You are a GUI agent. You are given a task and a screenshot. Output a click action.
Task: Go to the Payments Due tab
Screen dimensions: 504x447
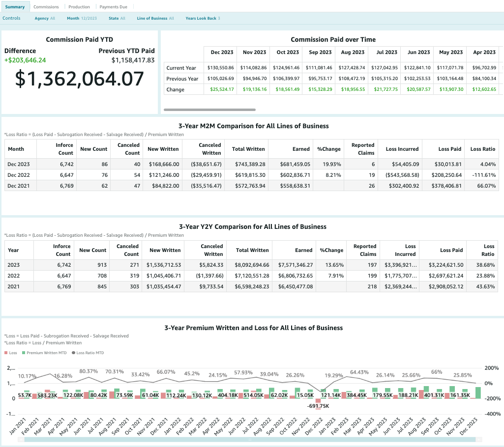(113, 7)
